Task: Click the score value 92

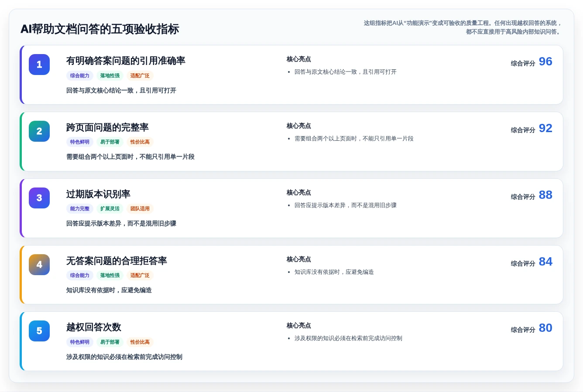Action: click(x=545, y=128)
